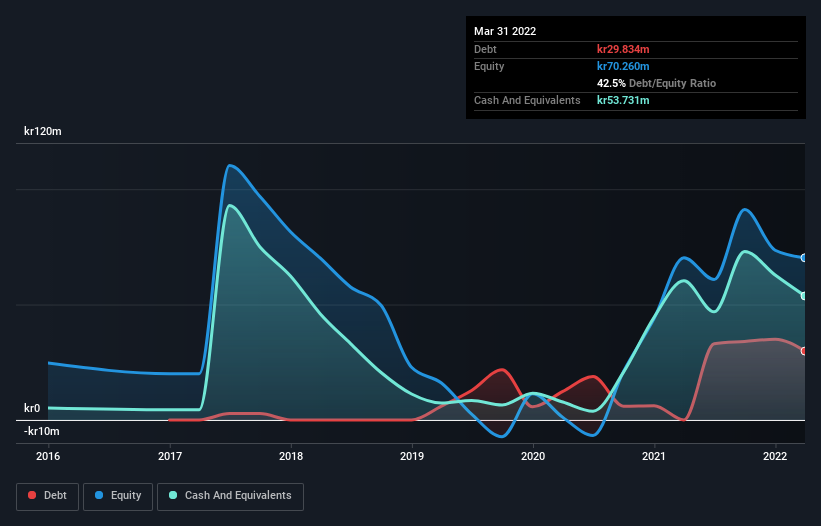The height and width of the screenshot is (526, 821).
Task: Click the Equity row label in tooltip
Action: tap(489, 66)
